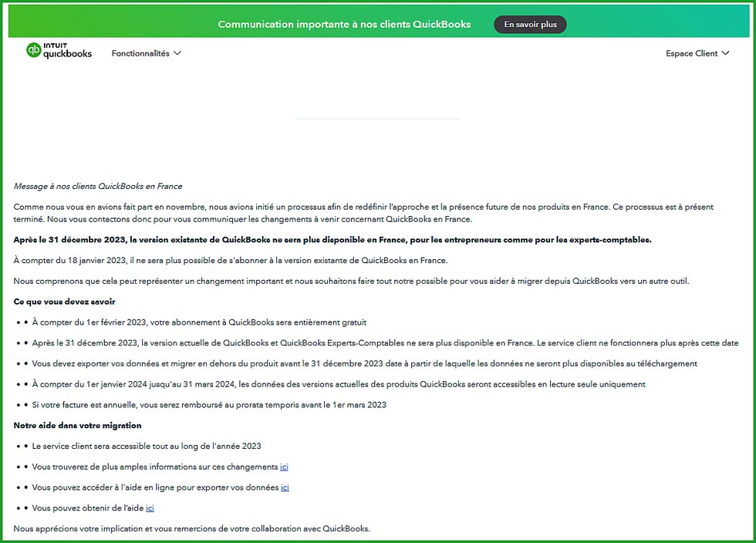Open the 'ici' link for exporting your data

coord(285,487)
